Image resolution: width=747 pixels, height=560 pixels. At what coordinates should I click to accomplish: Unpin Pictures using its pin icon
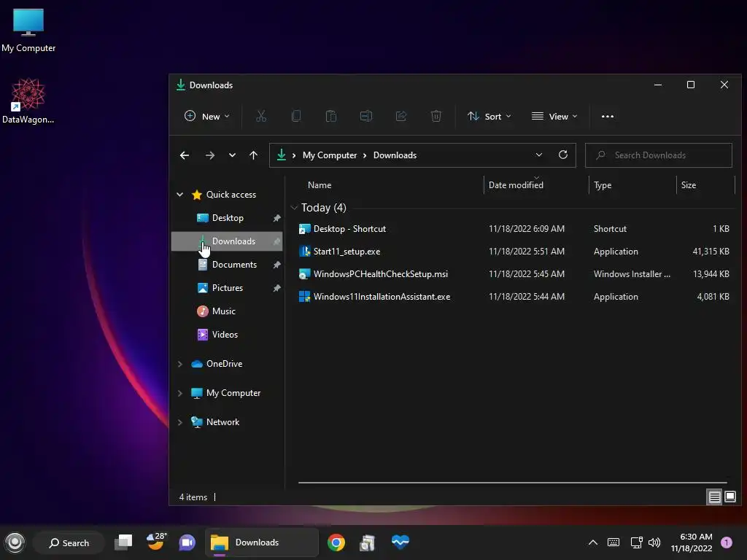pyautogui.click(x=276, y=288)
